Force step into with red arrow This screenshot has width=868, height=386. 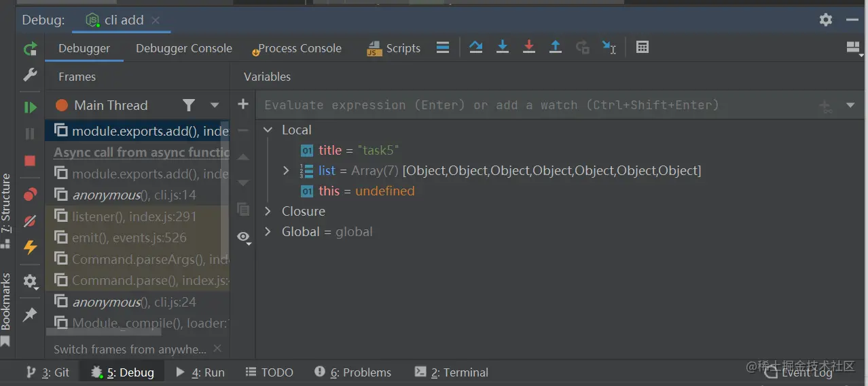coord(529,47)
